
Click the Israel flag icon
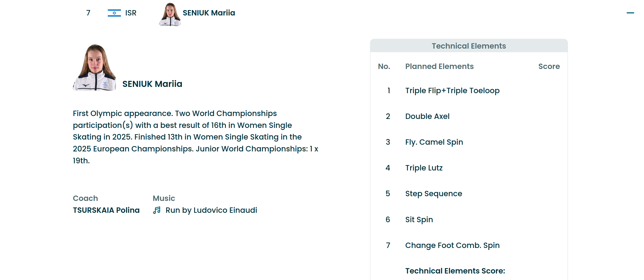(114, 13)
